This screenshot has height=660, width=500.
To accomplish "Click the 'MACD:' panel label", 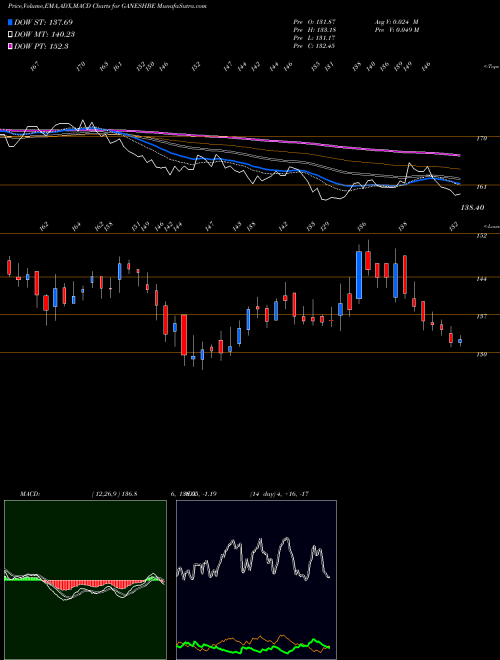I will click(x=30, y=494).
